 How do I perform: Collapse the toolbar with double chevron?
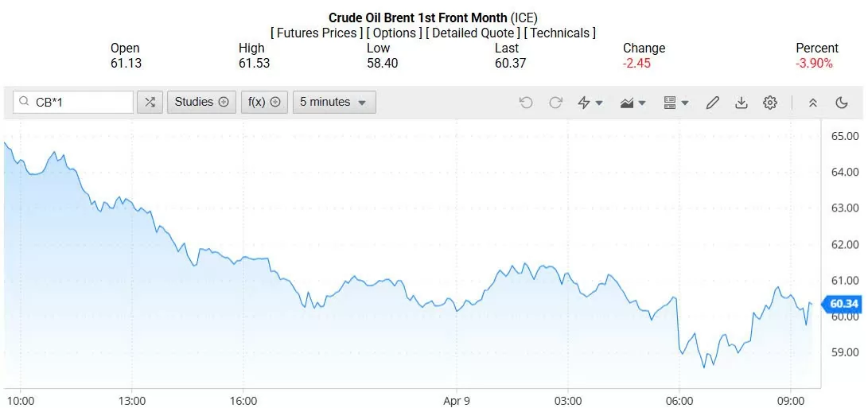click(812, 103)
